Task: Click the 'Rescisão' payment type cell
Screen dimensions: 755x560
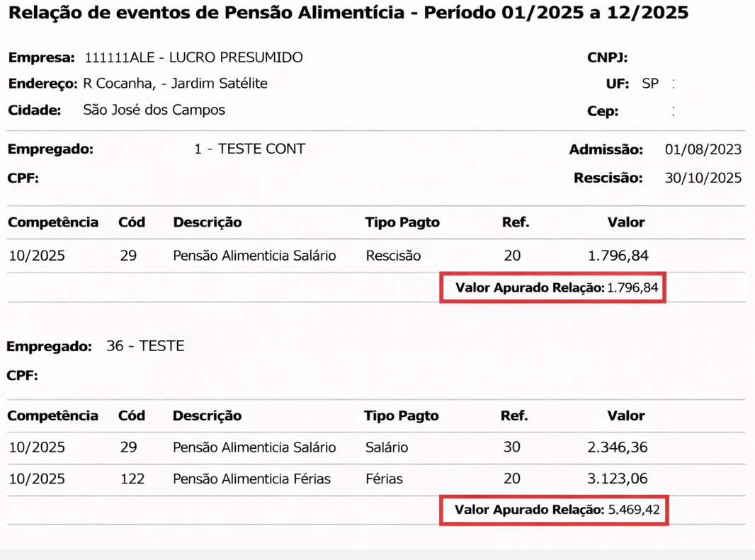Action: pos(393,255)
